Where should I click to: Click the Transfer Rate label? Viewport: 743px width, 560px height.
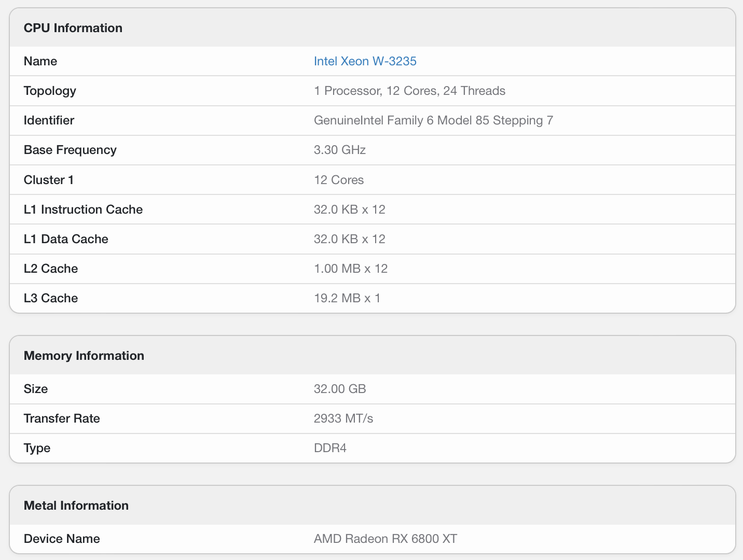coord(62,418)
